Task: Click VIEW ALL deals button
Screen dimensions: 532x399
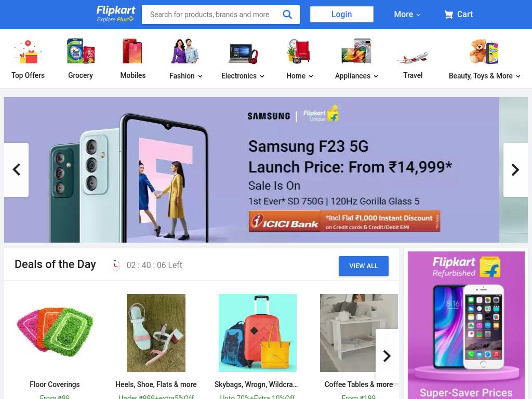Action: [x=363, y=266]
